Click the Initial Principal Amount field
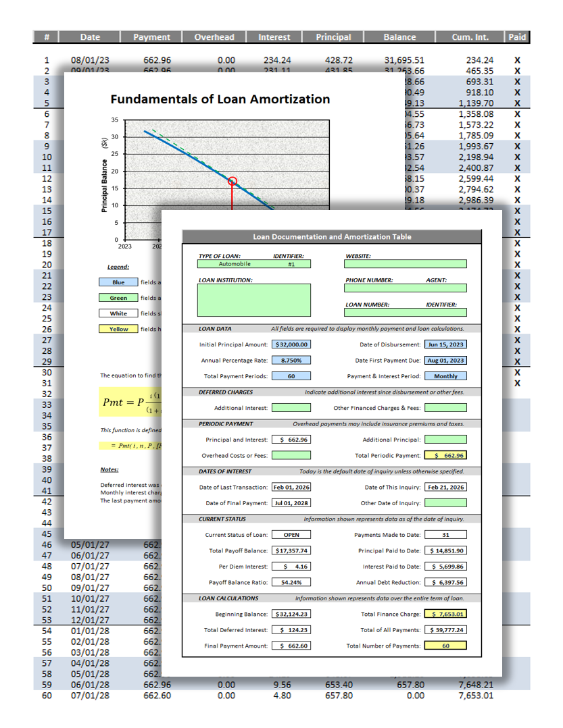This screenshot has width=563, height=728. coord(291,344)
